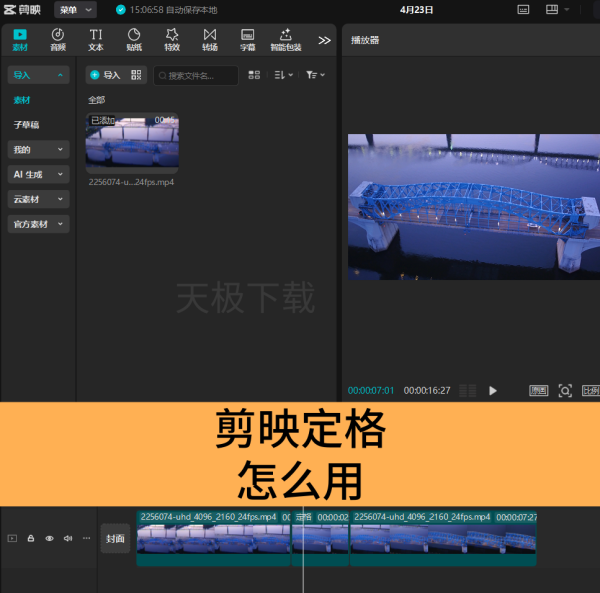The width and height of the screenshot is (600, 593).
Task: Click the 导入 import button with plus
Action: pos(105,75)
